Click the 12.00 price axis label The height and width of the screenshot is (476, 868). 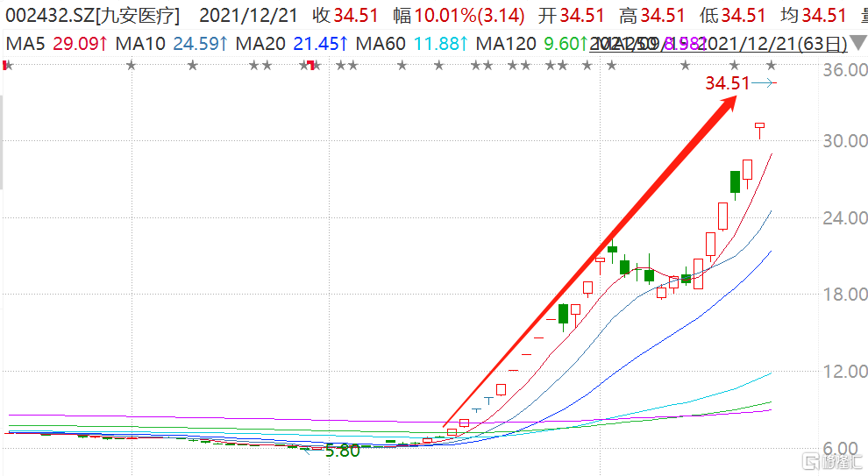(844, 371)
